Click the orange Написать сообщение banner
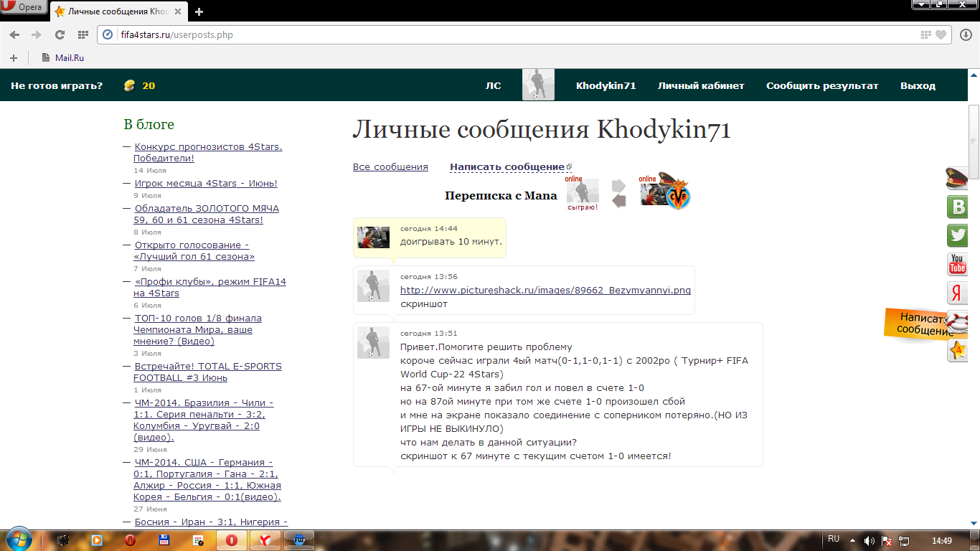980x551 pixels. pos(924,324)
